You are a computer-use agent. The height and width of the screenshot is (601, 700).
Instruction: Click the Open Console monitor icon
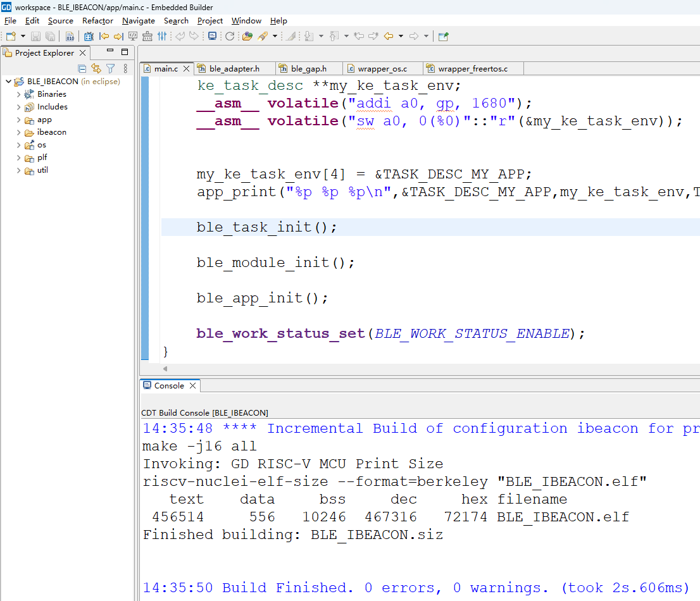point(212,36)
